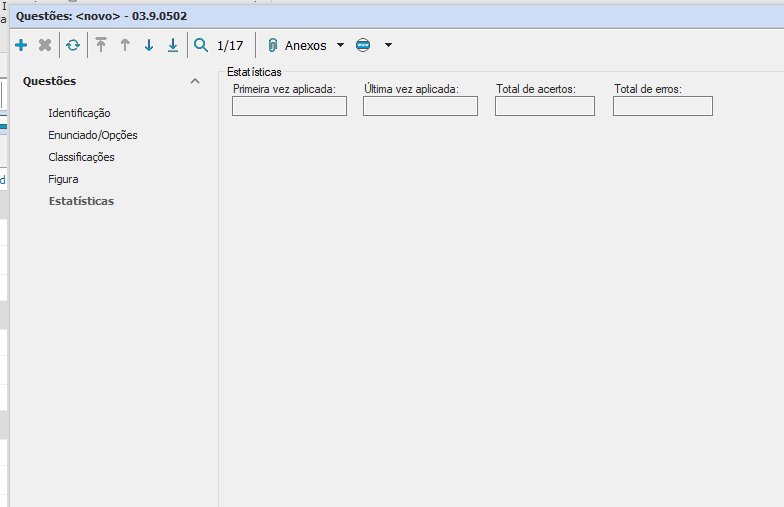The image size is (784, 507).
Task: Click the refresh arrows icon
Action: click(x=73, y=45)
